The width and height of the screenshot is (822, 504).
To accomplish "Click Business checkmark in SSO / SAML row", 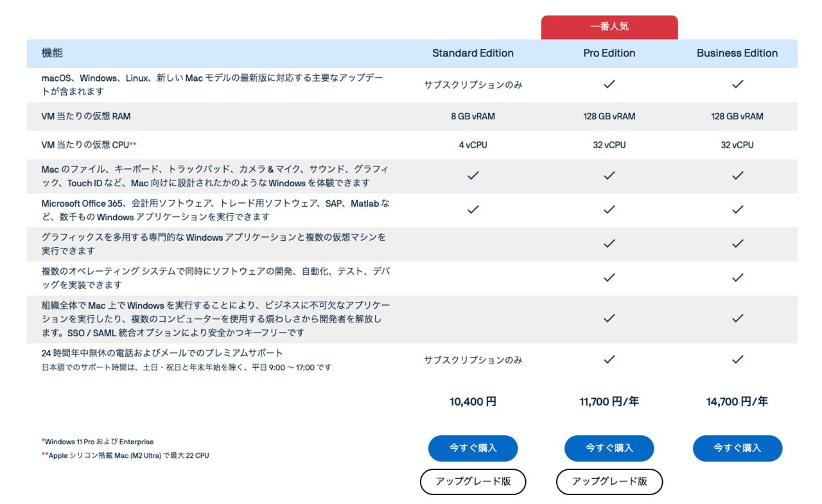I will [738, 318].
